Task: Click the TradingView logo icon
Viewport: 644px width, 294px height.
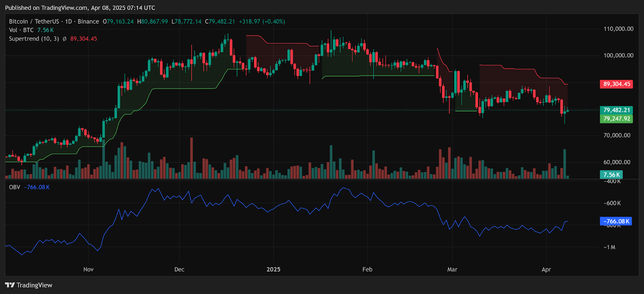Action: (10, 285)
